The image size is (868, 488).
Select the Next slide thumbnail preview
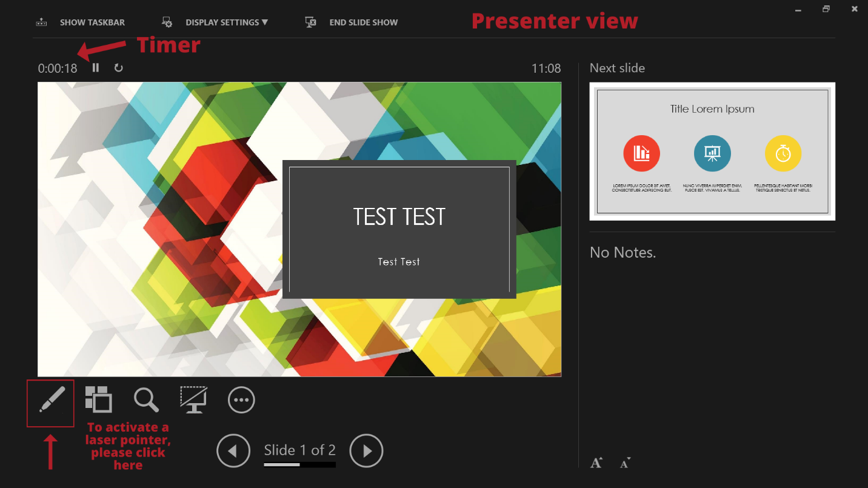click(x=712, y=152)
